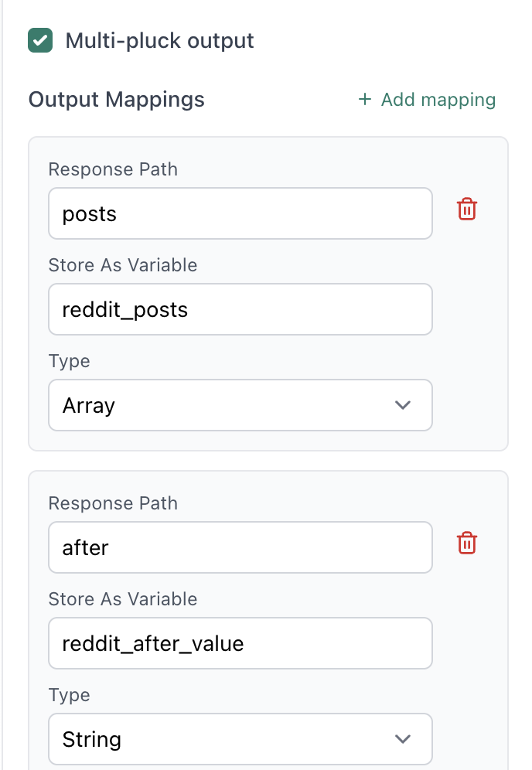Image resolution: width=532 pixels, height=770 pixels.
Task: Click the Store As Variable label above reddit_after_value
Action: pos(123,599)
